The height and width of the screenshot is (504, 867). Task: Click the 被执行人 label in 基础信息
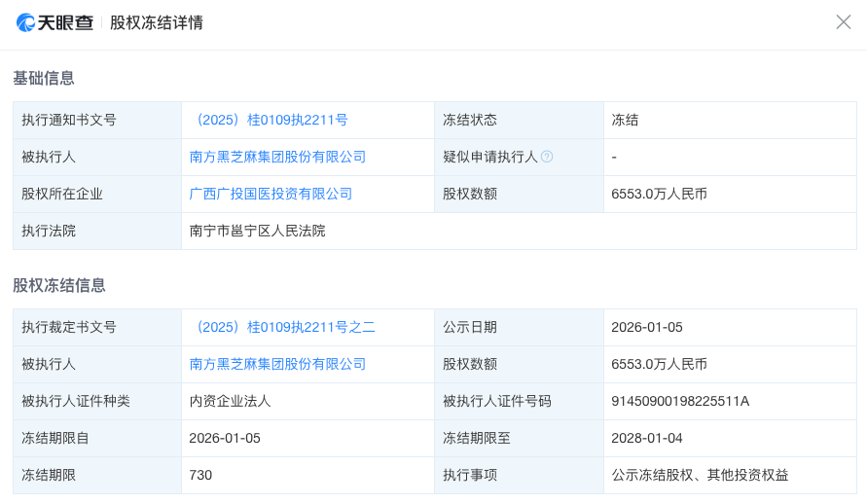tap(49, 157)
